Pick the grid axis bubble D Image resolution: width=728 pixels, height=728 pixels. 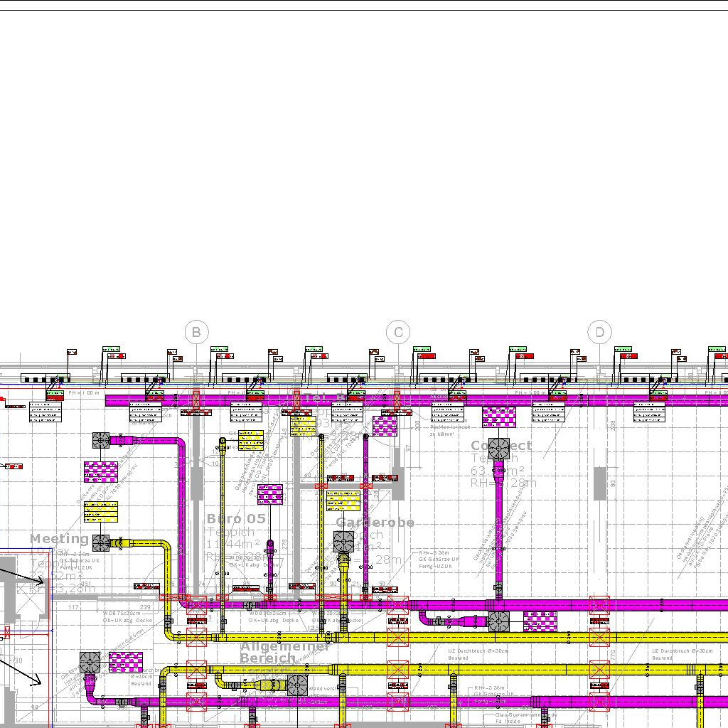click(x=600, y=332)
